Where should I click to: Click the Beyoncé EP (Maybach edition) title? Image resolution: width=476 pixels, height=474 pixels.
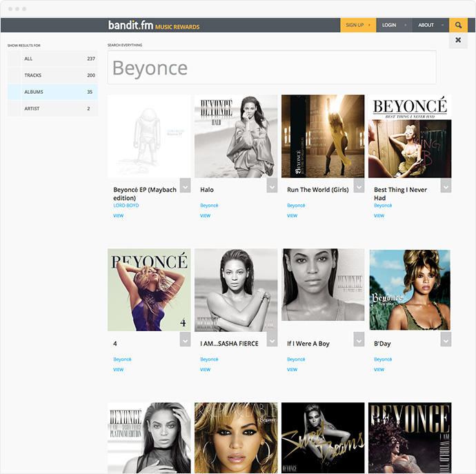(x=145, y=194)
